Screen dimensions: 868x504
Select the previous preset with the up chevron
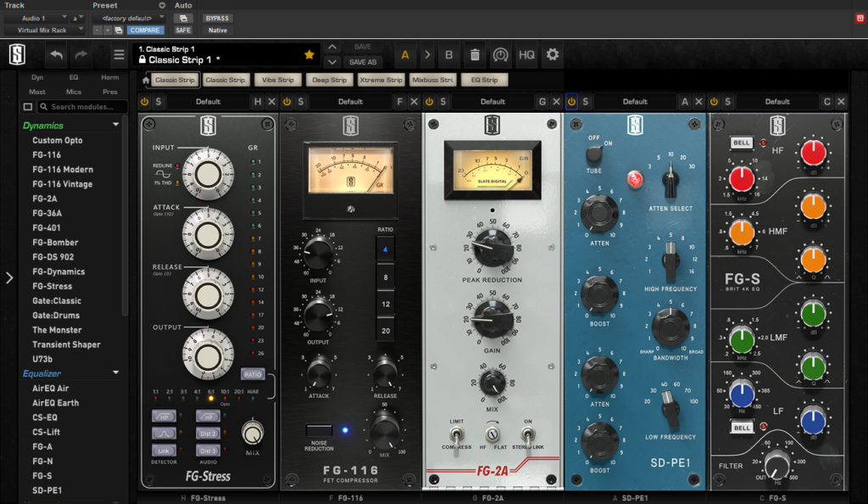[332, 47]
